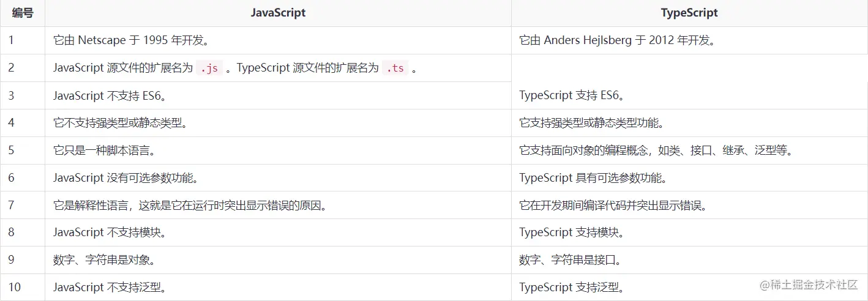Select the cell '它支持强类型或静态类型功能。'

689,123
